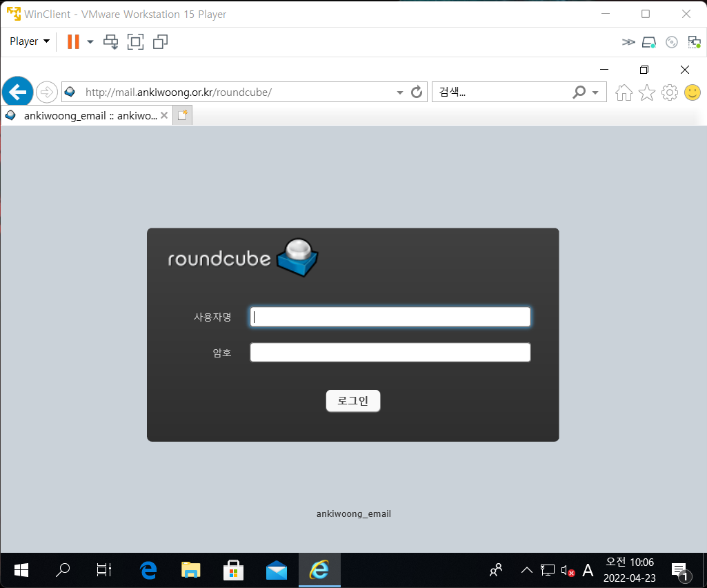The height and width of the screenshot is (588, 707).
Task: Open the address bar autocomplete dropdown
Action: coord(399,92)
